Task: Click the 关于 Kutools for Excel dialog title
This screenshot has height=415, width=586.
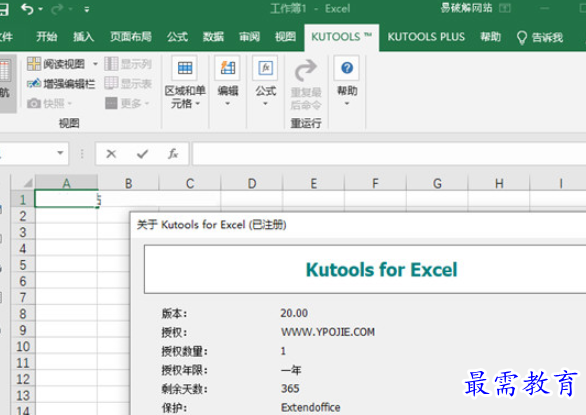Action: [212, 225]
